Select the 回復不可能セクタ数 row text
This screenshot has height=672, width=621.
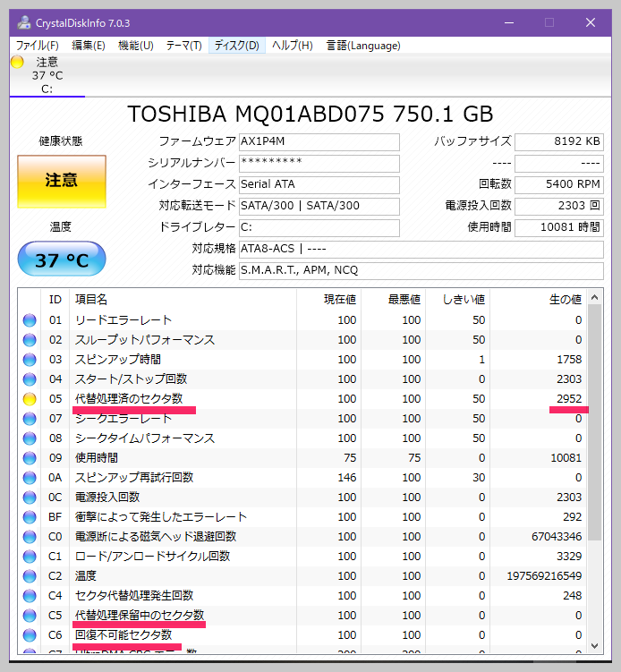pyautogui.click(x=123, y=635)
